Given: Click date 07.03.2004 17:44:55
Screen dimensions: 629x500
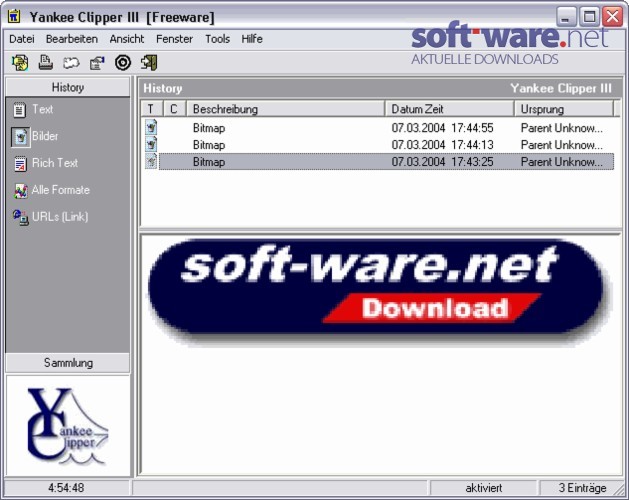Looking at the screenshot, I should tap(442, 128).
